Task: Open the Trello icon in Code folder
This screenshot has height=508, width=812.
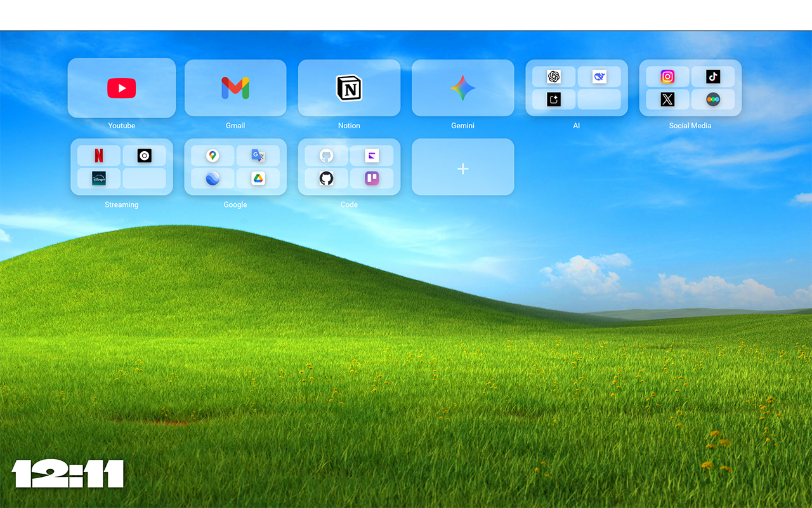Action: tap(372, 178)
